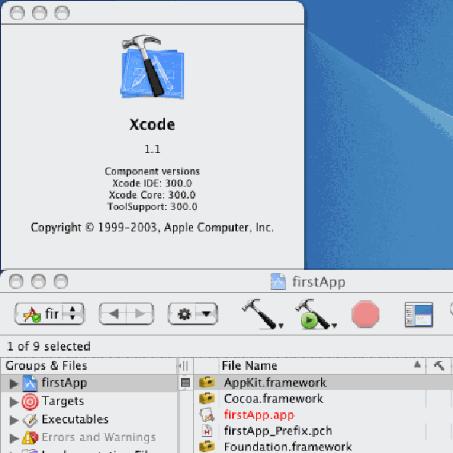Click the AppKit.framework toolbox icon

207,382
